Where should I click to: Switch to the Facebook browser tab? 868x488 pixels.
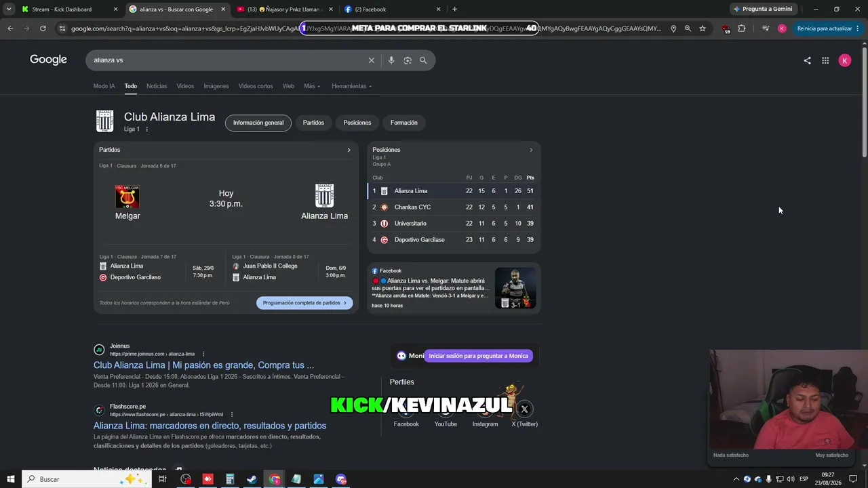[x=392, y=9]
